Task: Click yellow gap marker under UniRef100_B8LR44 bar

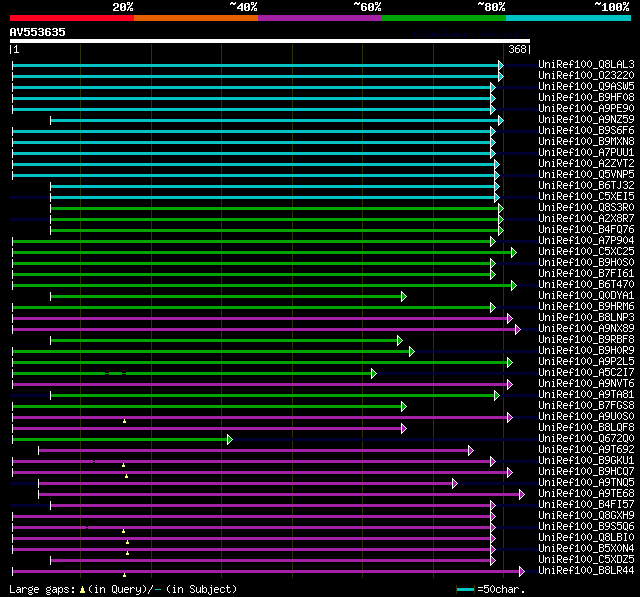Action: pyautogui.click(x=124, y=575)
